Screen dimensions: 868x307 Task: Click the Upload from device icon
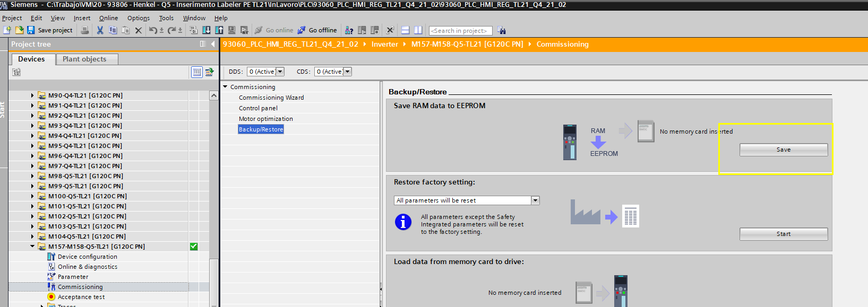219,30
